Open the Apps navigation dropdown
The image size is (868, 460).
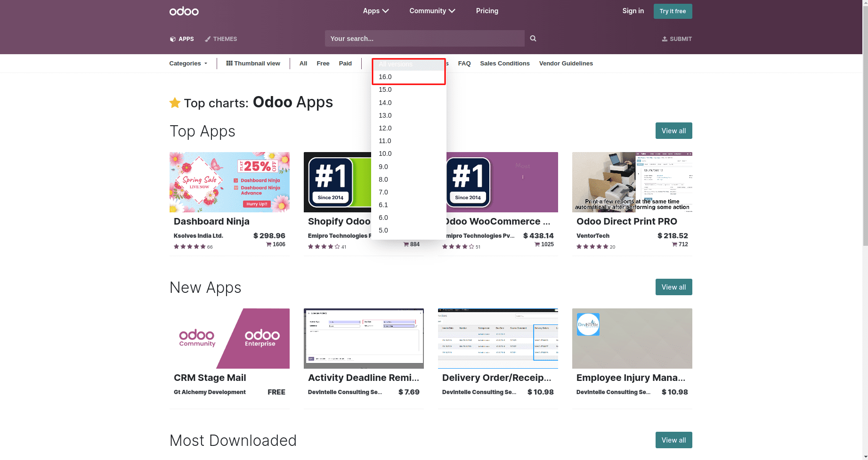coord(375,11)
